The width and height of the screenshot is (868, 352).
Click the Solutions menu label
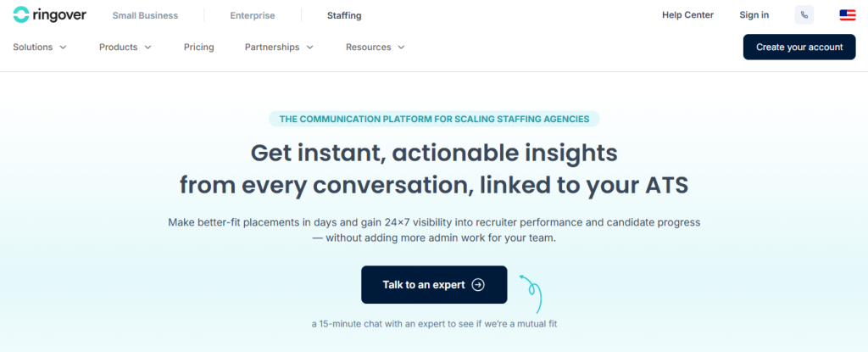click(x=33, y=47)
